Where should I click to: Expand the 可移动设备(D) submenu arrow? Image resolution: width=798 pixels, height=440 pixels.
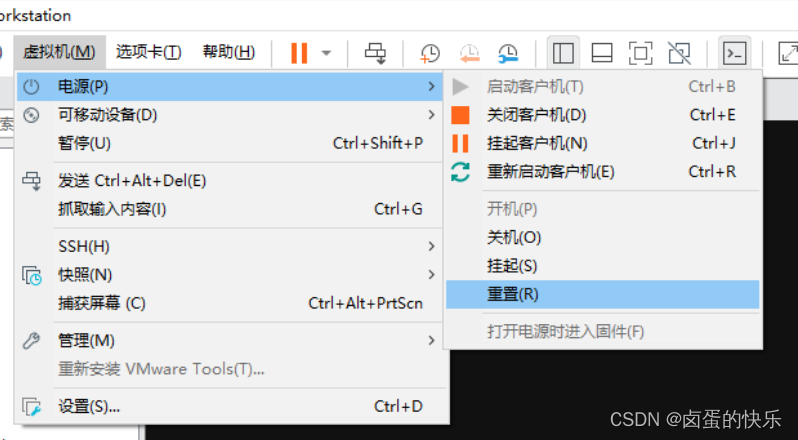432,115
